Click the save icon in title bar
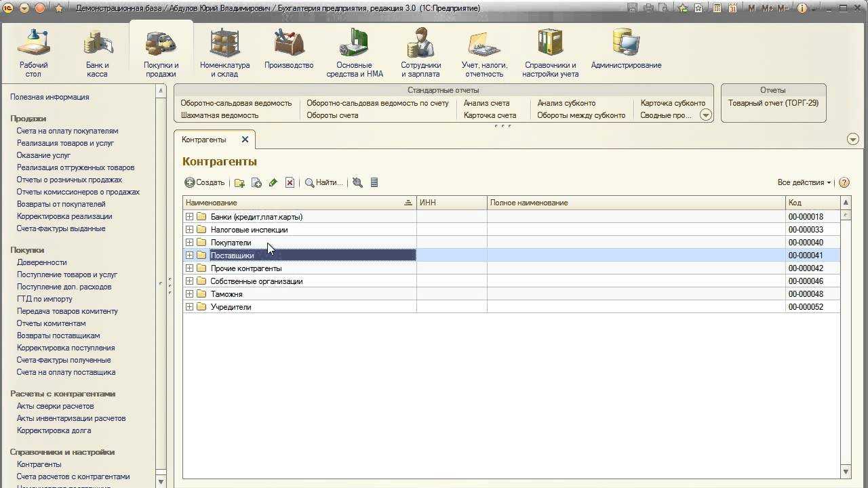The image size is (868, 488). tap(632, 8)
